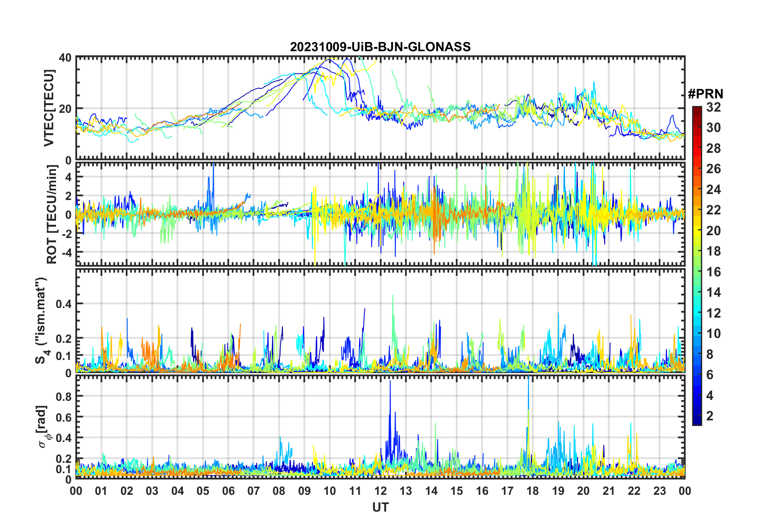Click x-axis tick label 22
Viewport: 761px width, 532px height.
634,491
